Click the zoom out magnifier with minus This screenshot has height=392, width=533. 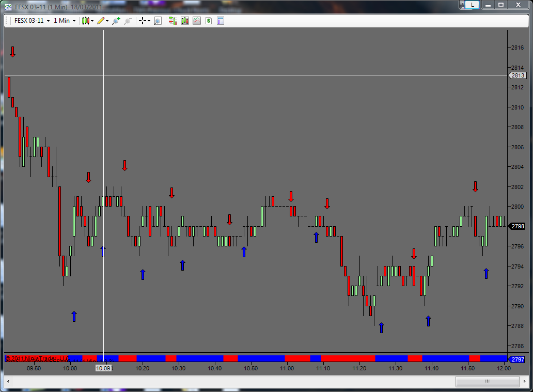128,21
